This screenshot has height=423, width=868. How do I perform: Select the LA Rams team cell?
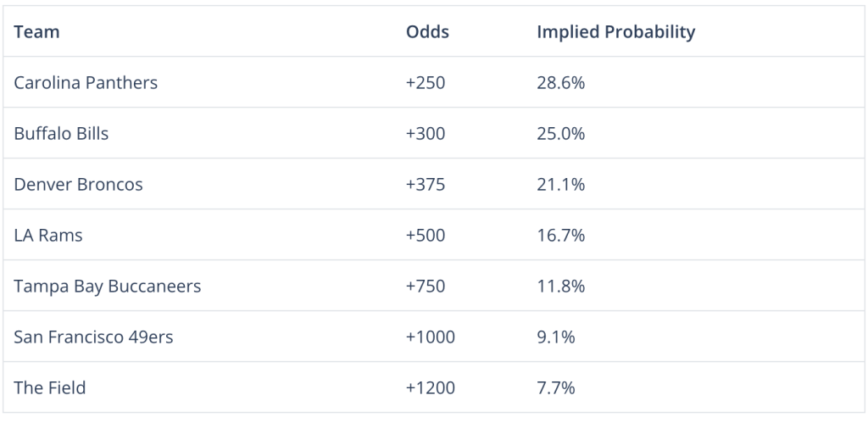coord(48,236)
